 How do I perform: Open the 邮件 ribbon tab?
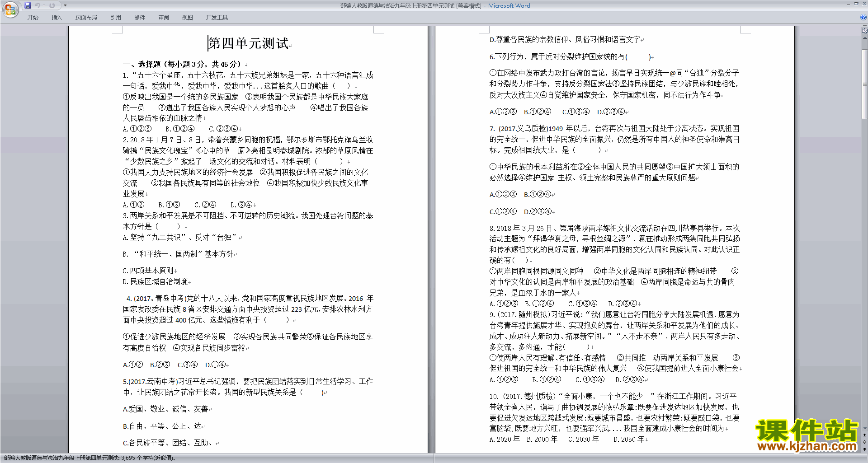point(140,17)
